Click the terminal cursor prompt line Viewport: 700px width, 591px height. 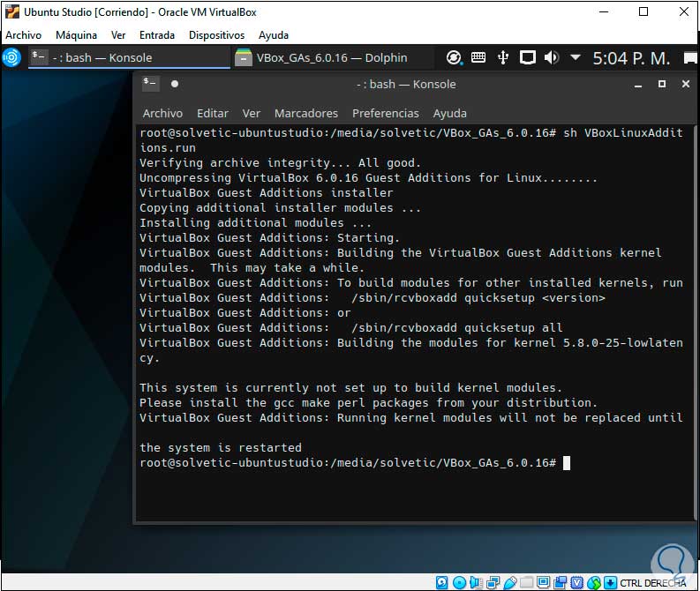[x=355, y=462]
